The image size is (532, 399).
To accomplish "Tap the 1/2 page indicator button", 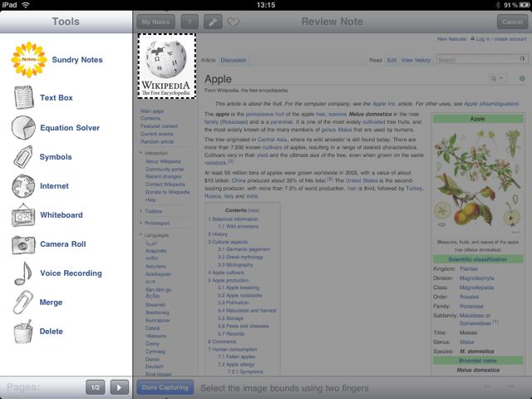I will (96, 387).
